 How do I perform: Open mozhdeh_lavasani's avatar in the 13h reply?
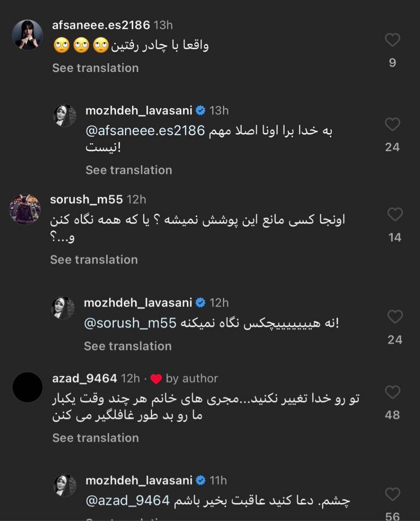click(65, 116)
